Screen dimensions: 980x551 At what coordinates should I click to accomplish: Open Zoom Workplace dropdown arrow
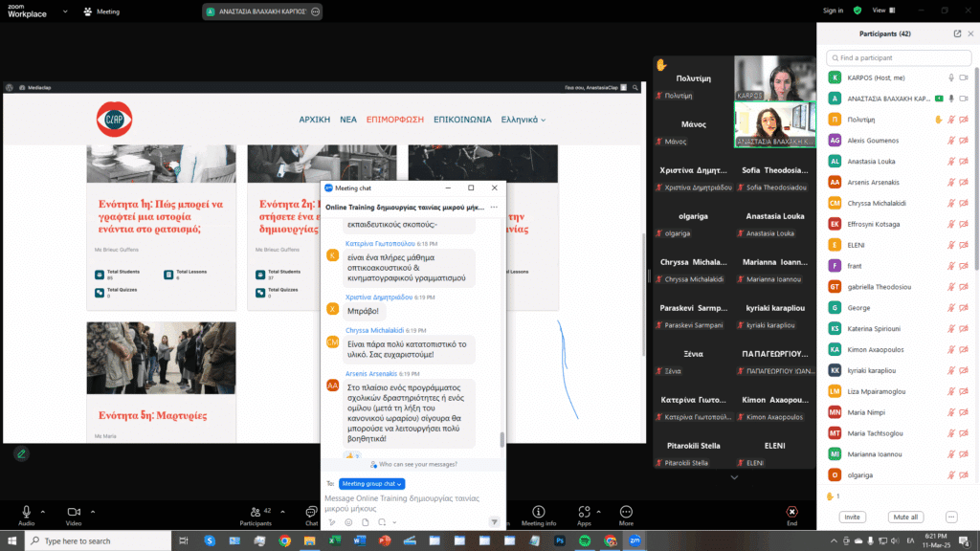[65, 11]
